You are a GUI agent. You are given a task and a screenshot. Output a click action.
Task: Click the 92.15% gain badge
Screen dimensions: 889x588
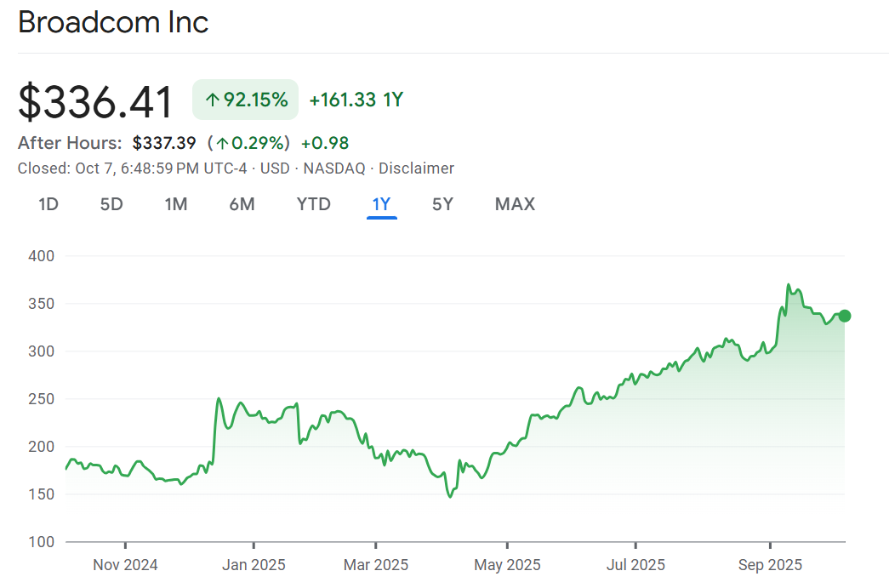pos(246,100)
